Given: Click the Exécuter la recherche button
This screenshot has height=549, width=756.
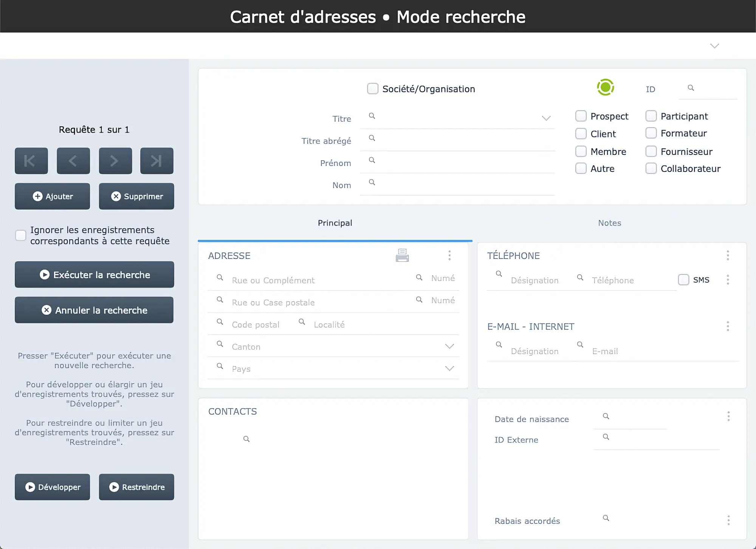Looking at the screenshot, I should [x=94, y=274].
